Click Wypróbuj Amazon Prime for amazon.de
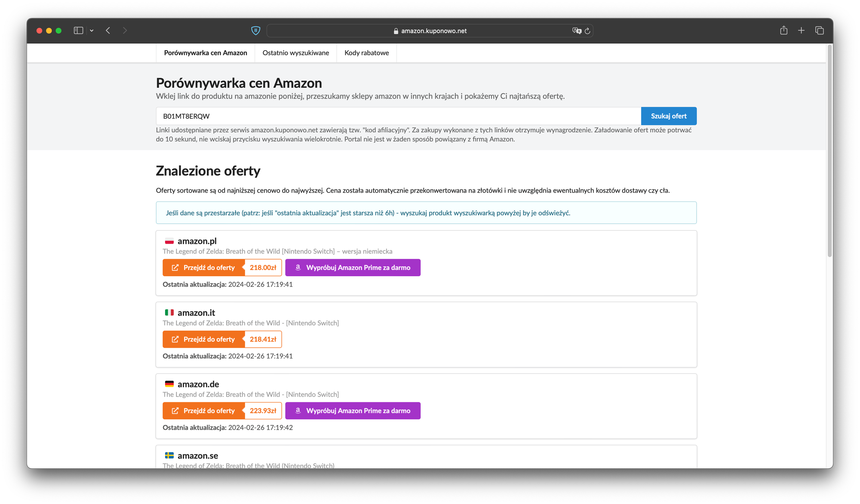Viewport: 860px width, 504px height. pos(353,411)
